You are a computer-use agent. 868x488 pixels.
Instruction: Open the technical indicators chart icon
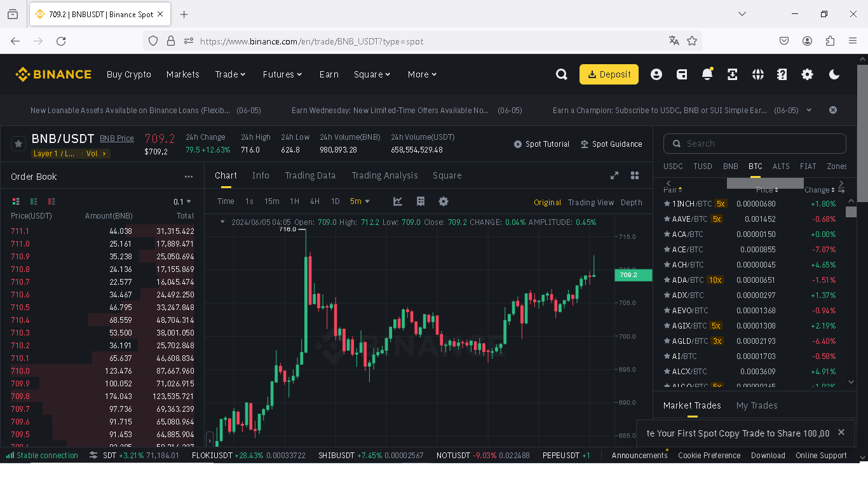point(398,201)
